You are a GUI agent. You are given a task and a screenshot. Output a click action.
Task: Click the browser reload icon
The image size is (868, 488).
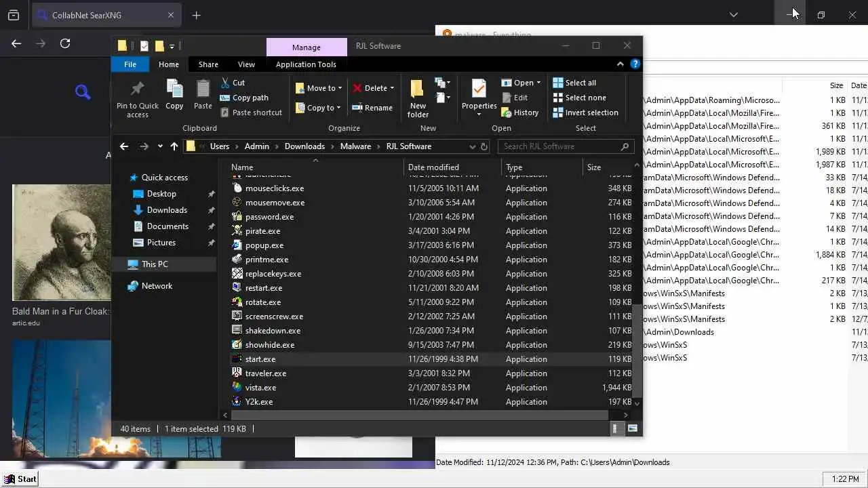tap(65, 43)
